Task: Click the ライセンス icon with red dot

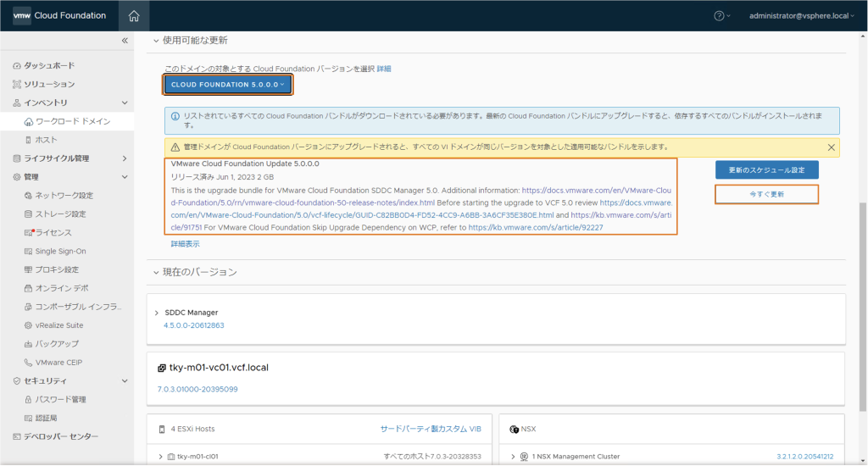Action: tap(29, 232)
